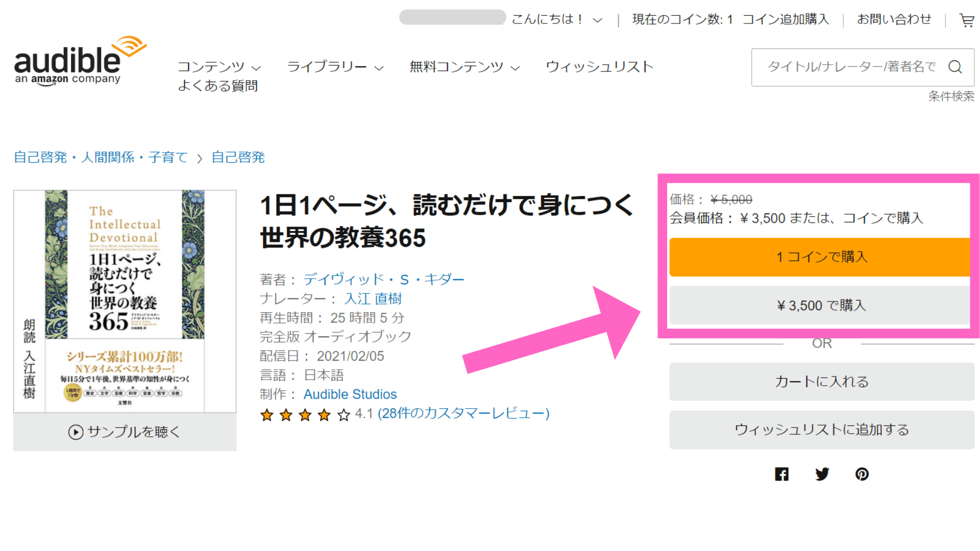The width and height of the screenshot is (980, 551).
Task: Click 配信日: 2021/02/05 text
Action: coord(322,356)
